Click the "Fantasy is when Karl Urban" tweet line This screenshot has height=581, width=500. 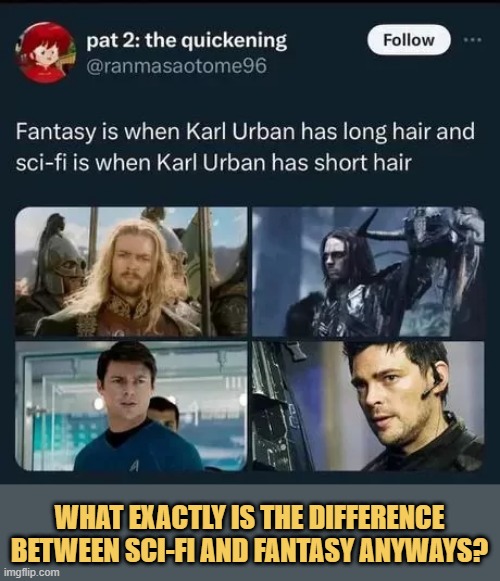coord(245,132)
